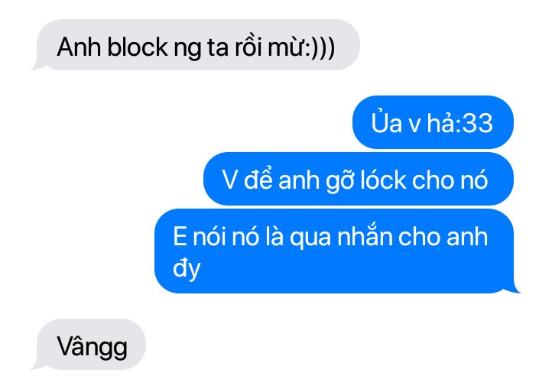Click the word 'đy' on the second line
This screenshot has width=539, height=392.
(187, 268)
